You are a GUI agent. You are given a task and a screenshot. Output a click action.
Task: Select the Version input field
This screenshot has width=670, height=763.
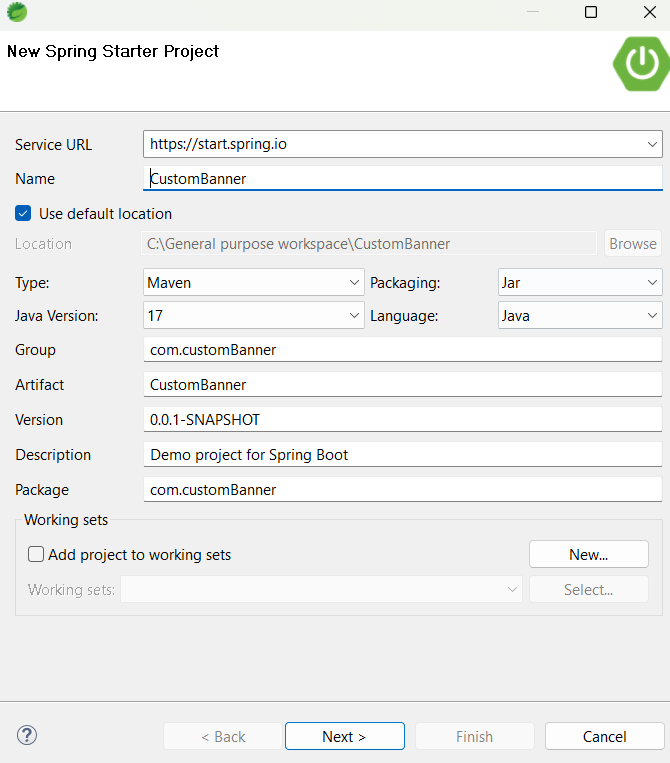pyautogui.click(x=403, y=420)
